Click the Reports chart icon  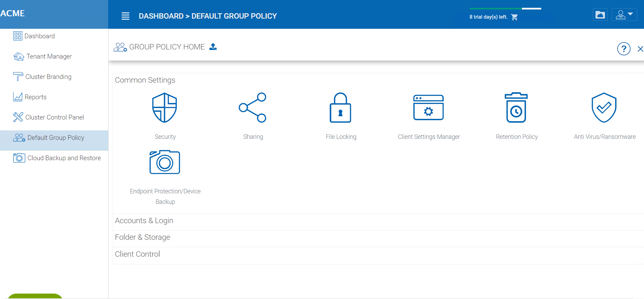pyautogui.click(x=18, y=97)
